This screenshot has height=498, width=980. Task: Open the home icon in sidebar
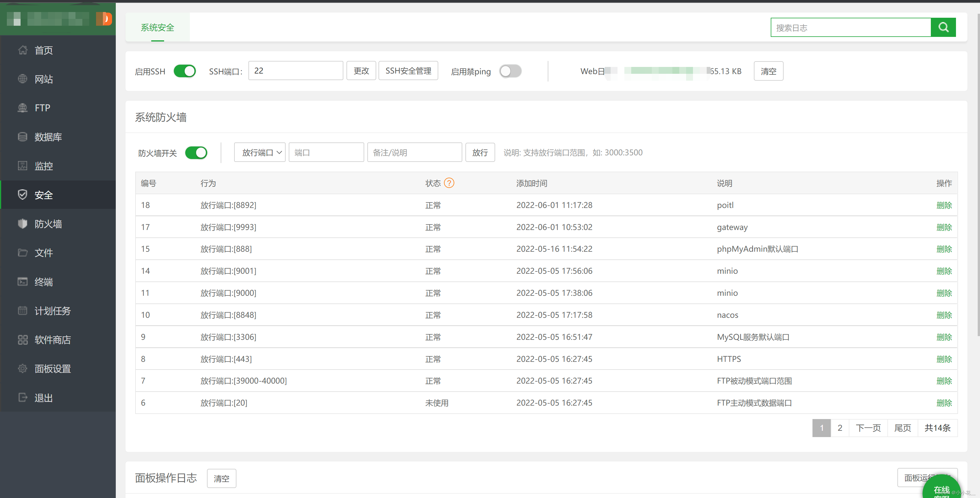point(23,50)
